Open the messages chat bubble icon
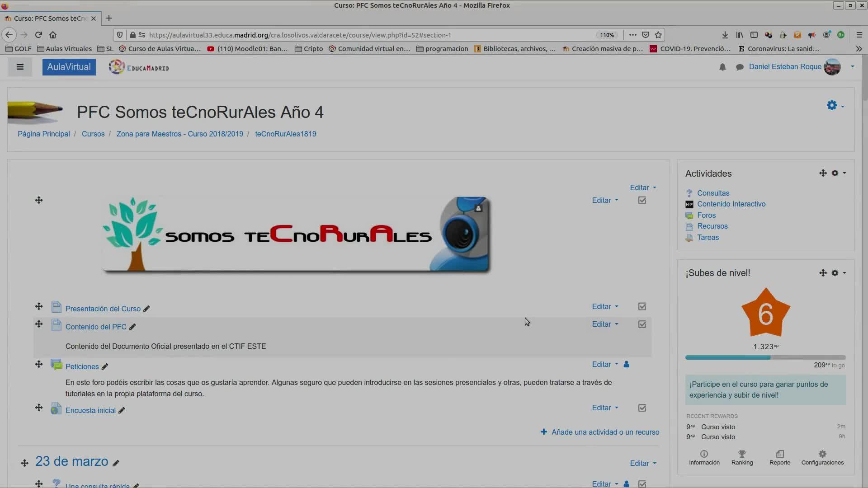Image resolution: width=868 pixels, height=488 pixels. tap(740, 67)
